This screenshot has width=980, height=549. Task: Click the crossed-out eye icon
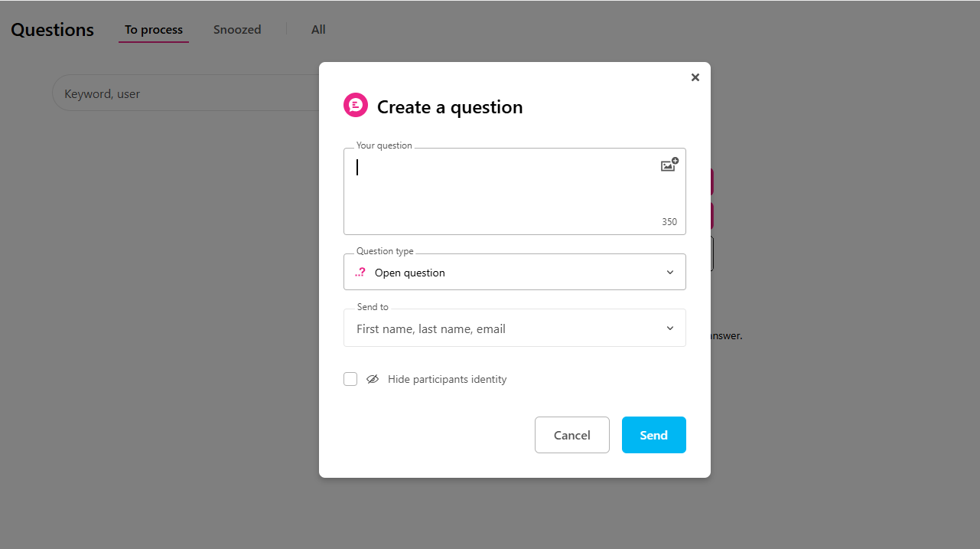[x=373, y=379]
